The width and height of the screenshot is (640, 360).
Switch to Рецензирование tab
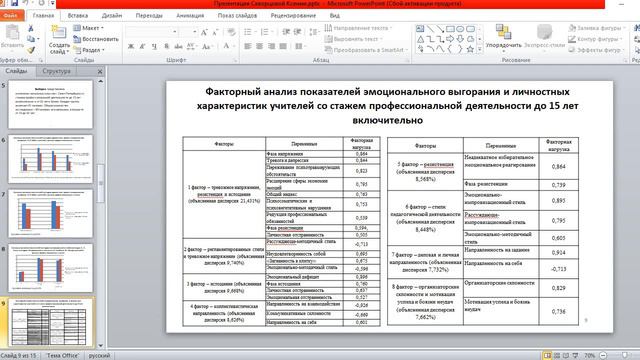[293, 16]
